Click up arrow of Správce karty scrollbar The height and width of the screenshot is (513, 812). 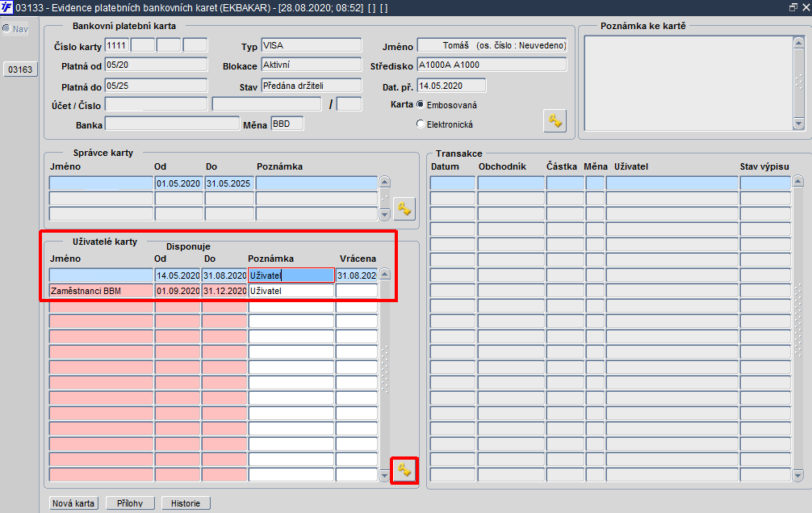click(x=384, y=182)
